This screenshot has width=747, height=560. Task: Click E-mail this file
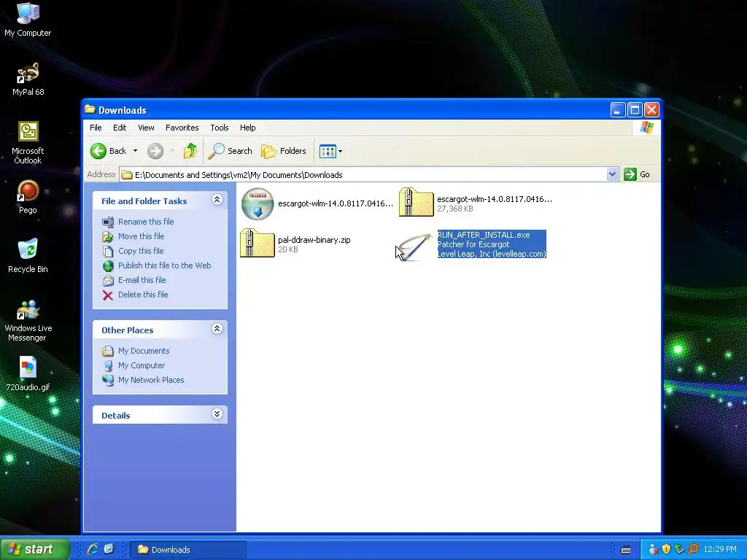click(x=142, y=280)
